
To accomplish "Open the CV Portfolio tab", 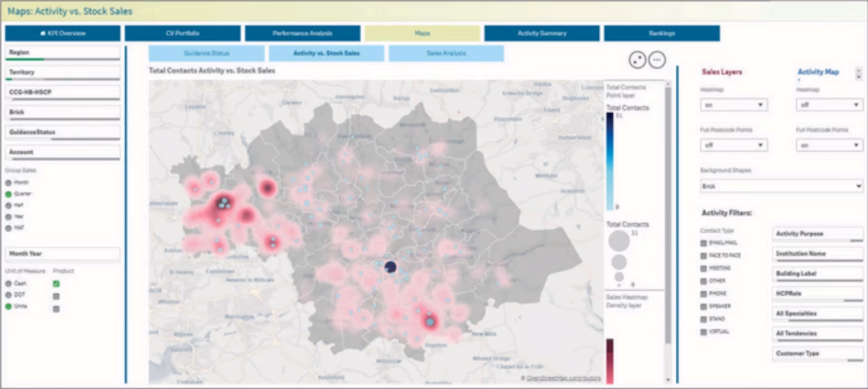I will pyautogui.click(x=183, y=33).
